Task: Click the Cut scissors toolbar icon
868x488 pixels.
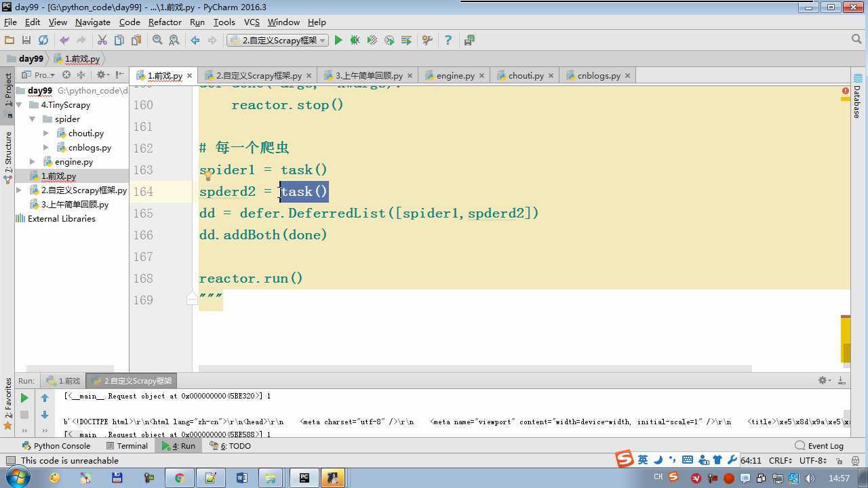Action: tap(102, 41)
